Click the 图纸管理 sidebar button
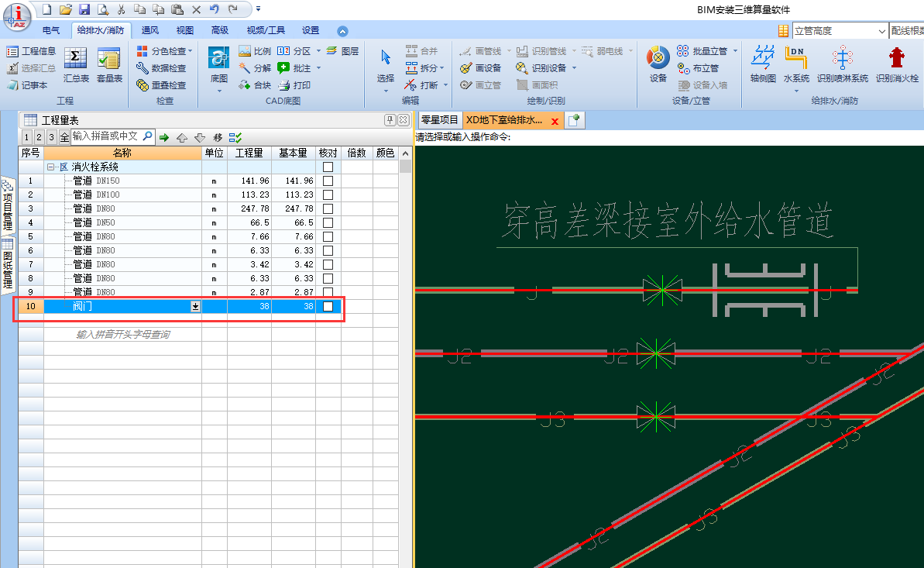Image resolution: width=924 pixels, height=568 pixels. click(x=8, y=261)
